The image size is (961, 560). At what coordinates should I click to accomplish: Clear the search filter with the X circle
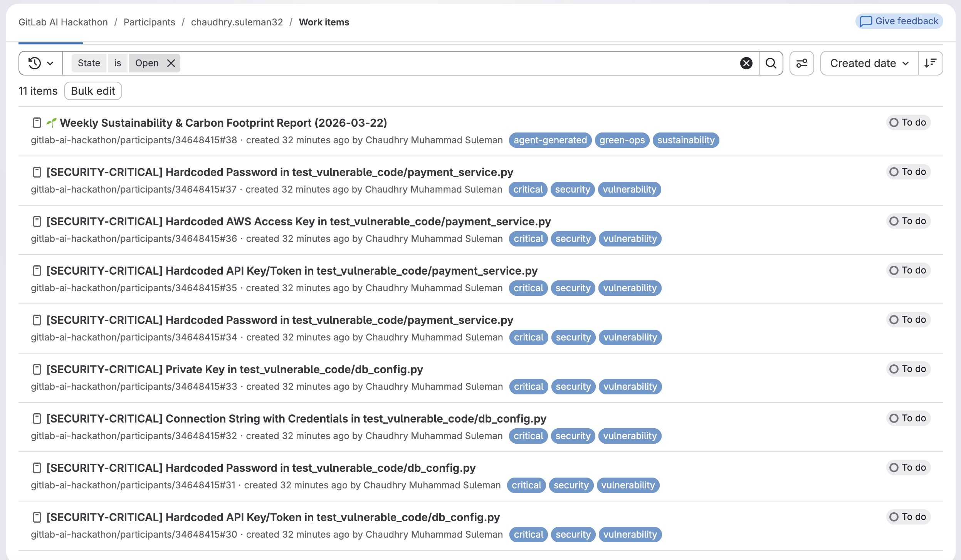(x=746, y=63)
